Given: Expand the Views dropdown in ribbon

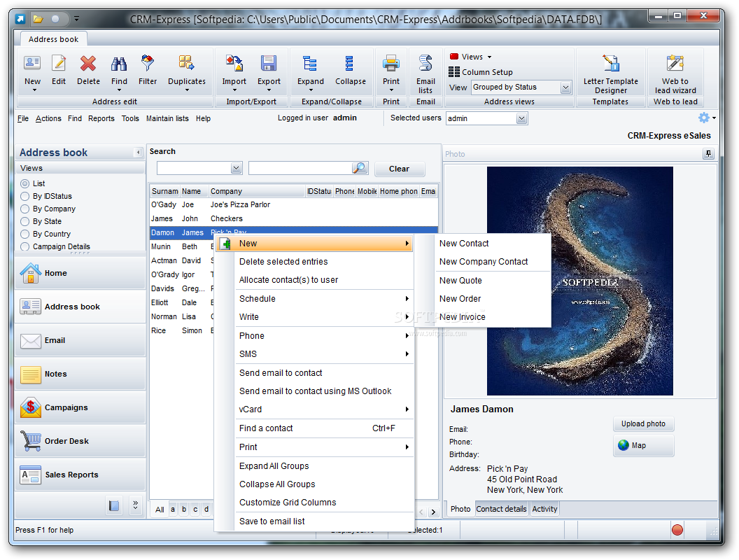Looking at the screenshot, I should [x=489, y=57].
